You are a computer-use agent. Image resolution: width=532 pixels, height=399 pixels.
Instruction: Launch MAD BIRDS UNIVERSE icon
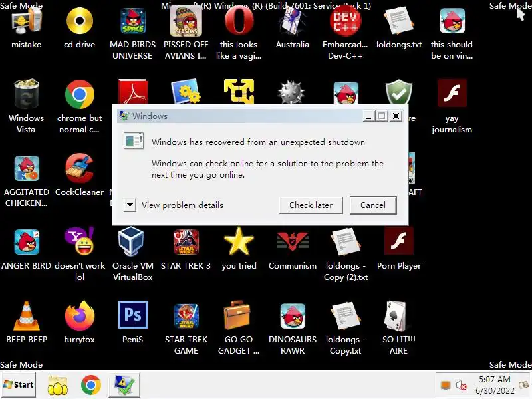tap(132, 21)
